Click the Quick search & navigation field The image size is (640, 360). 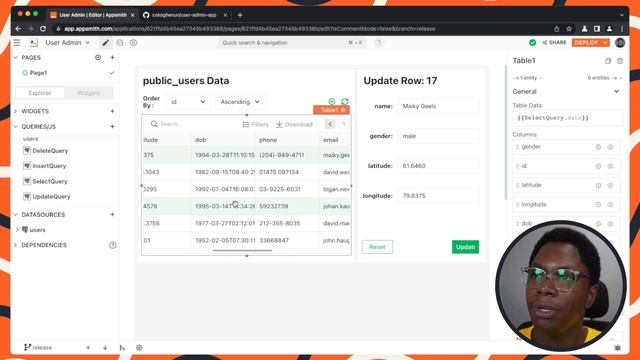click(x=292, y=42)
